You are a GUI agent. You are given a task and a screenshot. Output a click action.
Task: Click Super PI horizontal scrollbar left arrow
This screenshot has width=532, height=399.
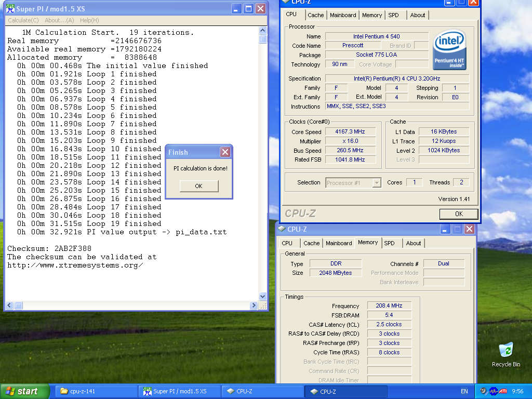[x=9, y=305]
